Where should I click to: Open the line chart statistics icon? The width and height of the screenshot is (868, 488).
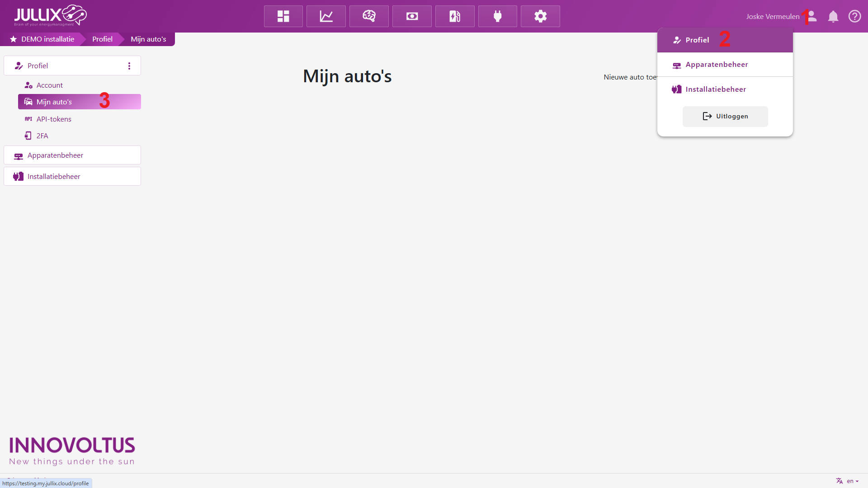pos(326,16)
